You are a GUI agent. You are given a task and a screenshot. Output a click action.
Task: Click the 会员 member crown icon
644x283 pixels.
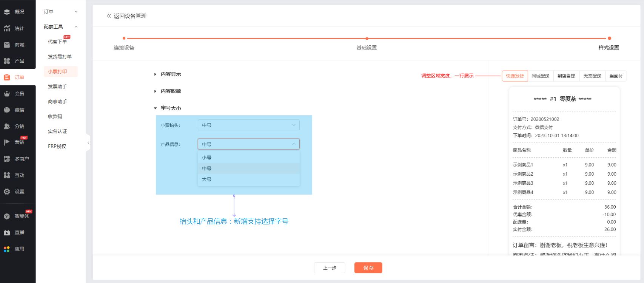pos(7,94)
